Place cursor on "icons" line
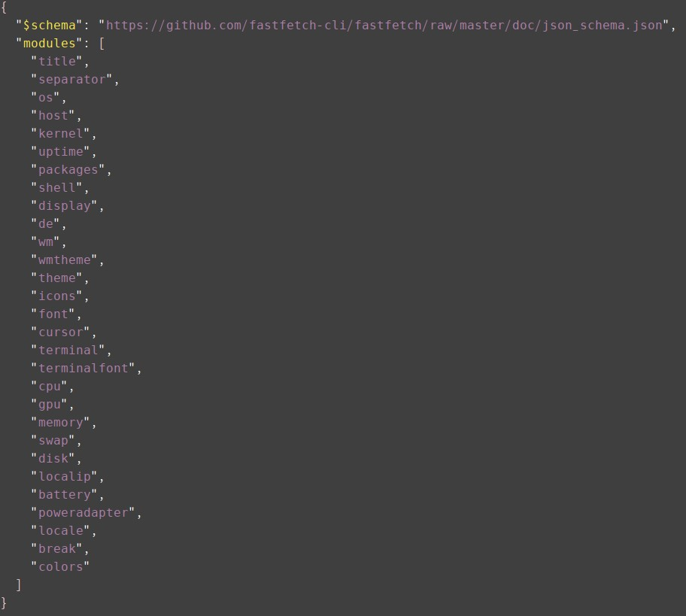The height and width of the screenshot is (616, 686). click(57, 296)
